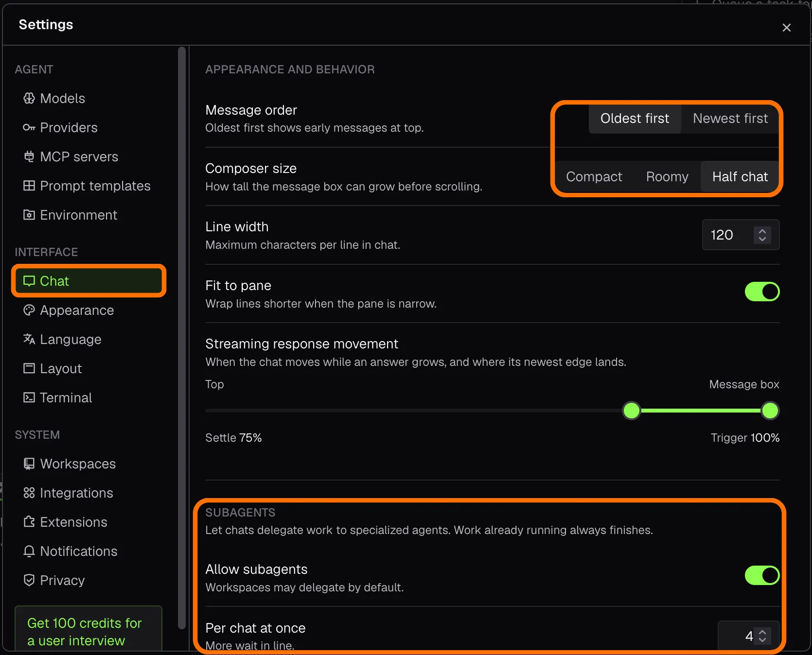Click the Line width stepper arrows
This screenshot has height=655, width=812.
pyautogui.click(x=762, y=235)
